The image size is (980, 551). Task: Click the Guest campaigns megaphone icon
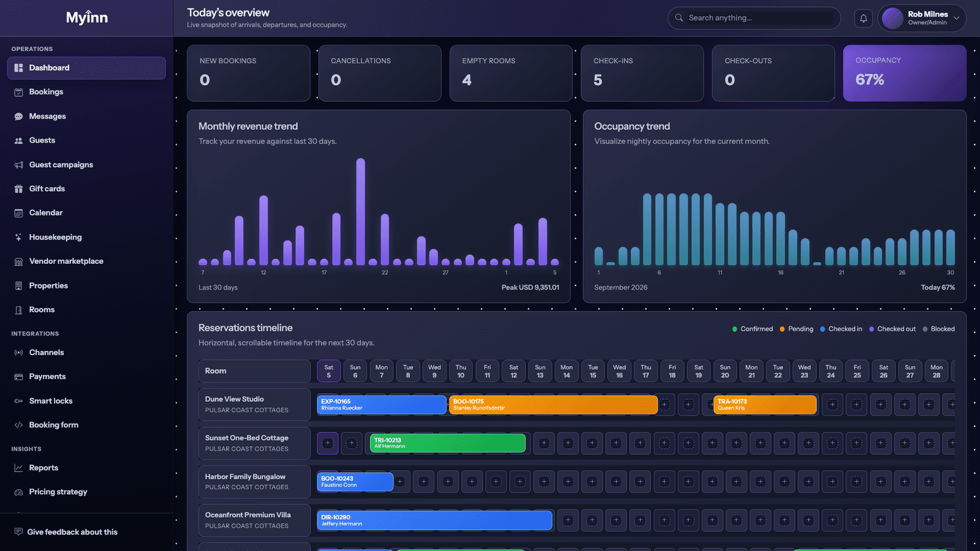click(x=18, y=165)
